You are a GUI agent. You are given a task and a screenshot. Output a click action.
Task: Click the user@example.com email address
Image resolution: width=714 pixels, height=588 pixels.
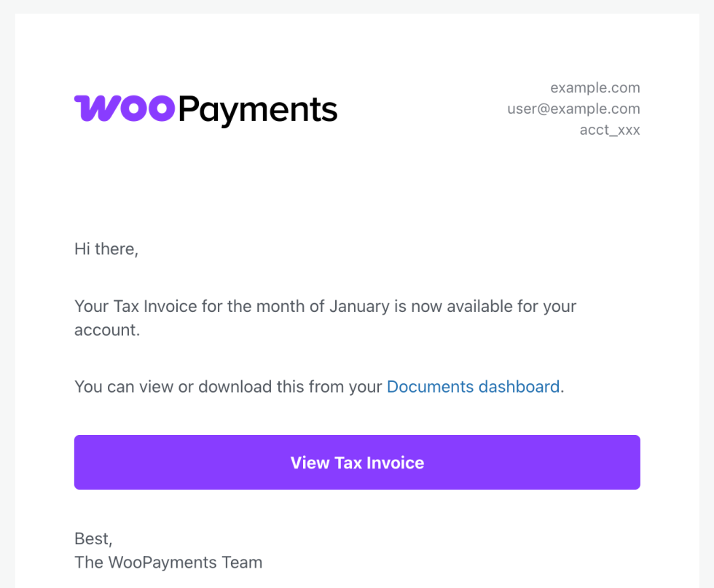[x=573, y=109]
